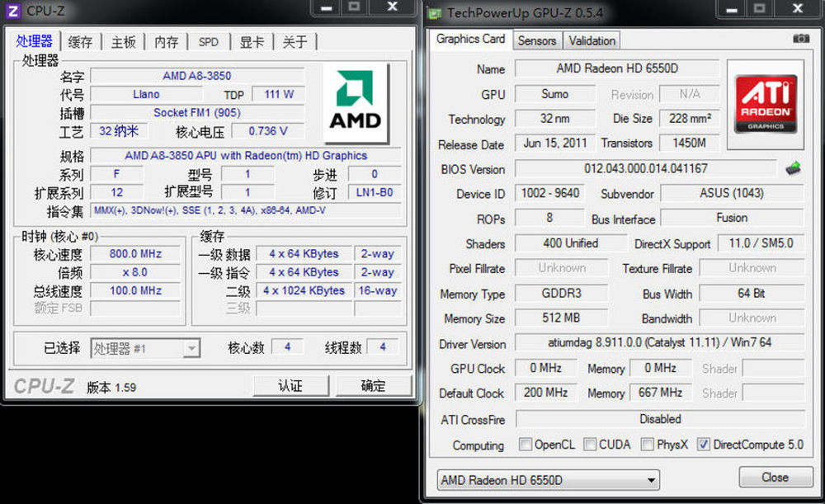Click the GPU value Sumo

(555, 94)
